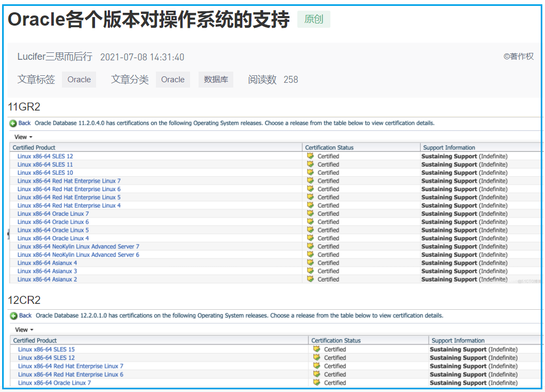The height and width of the screenshot is (392, 545).
Task: Click Sustaining Support text in SLES 15 row
Action: (x=458, y=349)
